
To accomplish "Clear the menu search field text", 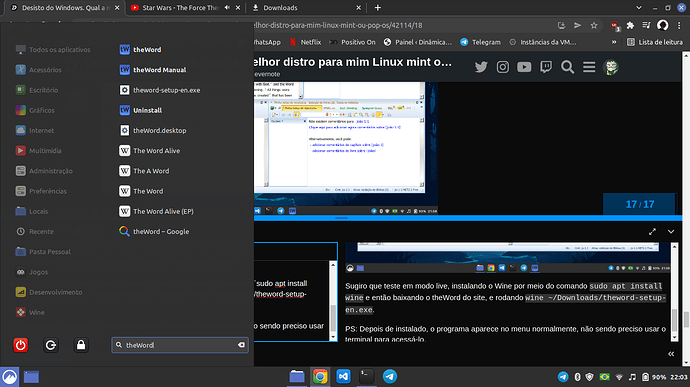I will click(241, 345).
